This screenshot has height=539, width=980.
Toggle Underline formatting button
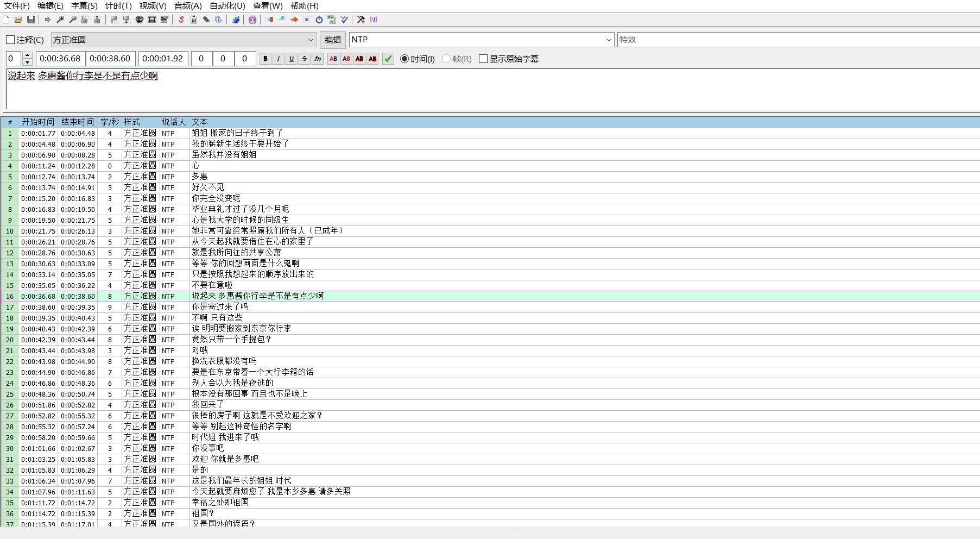click(292, 59)
